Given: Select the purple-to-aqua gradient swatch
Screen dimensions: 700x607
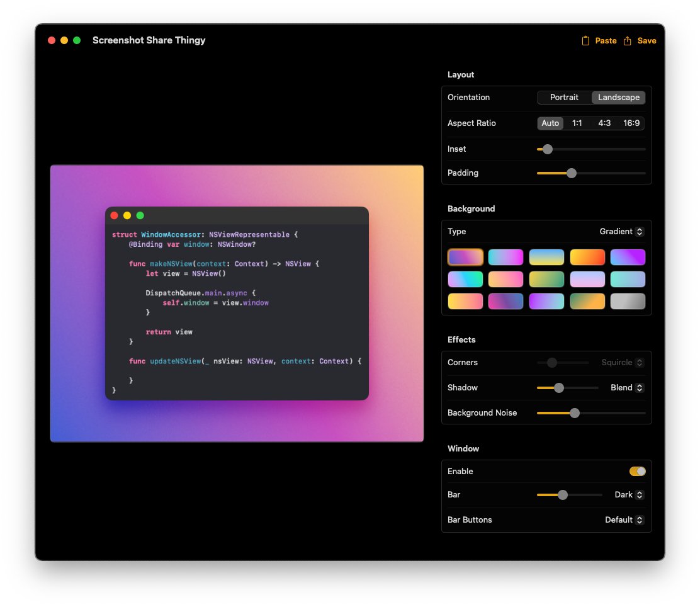Looking at the screenshot, I should [x=546, y=302].
